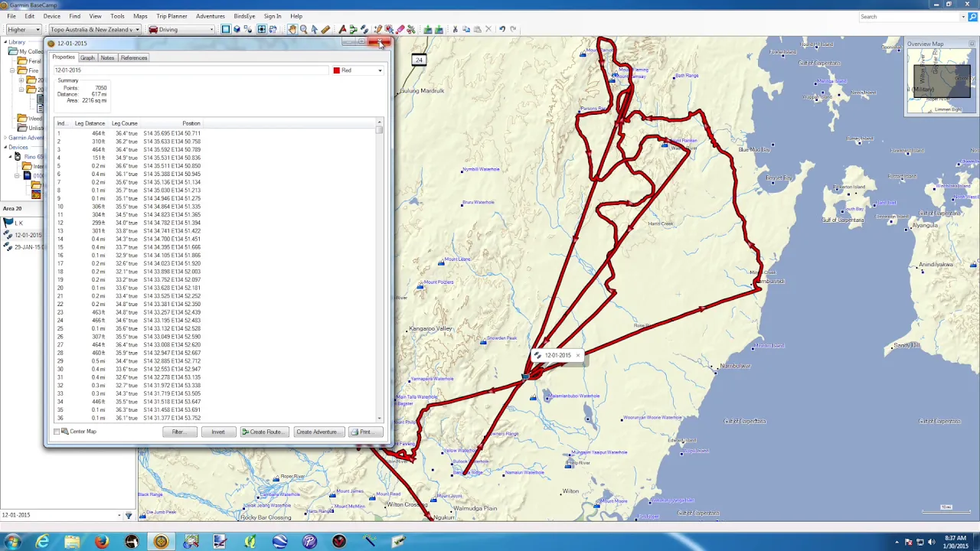Image resolution: width=980 pixels, height=551 pixels.
Task: Select 29-JAN-15 track in the list
Action: coord(28,247)
